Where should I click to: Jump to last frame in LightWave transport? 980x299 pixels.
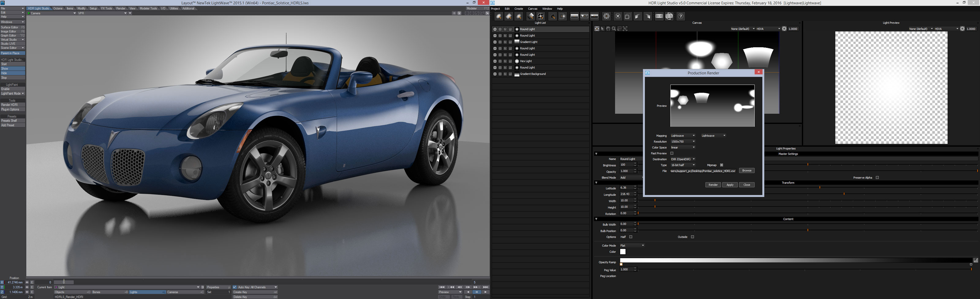point(485,287)
